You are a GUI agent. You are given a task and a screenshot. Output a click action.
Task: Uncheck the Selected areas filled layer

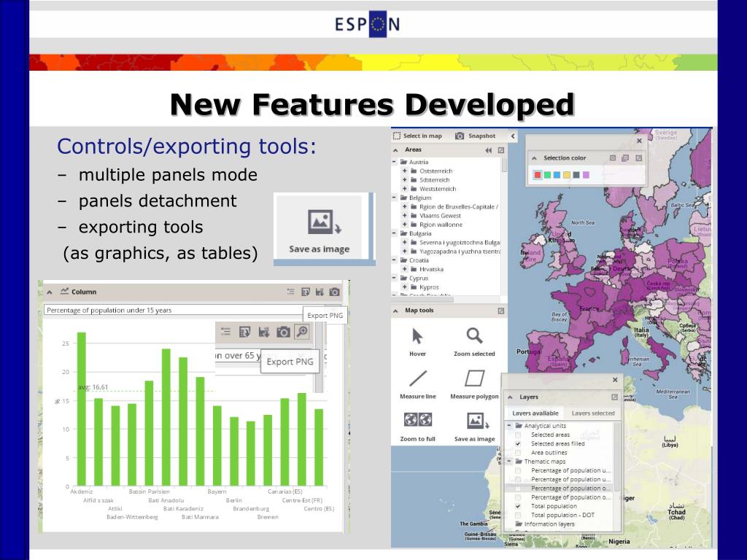click(518, 443)
